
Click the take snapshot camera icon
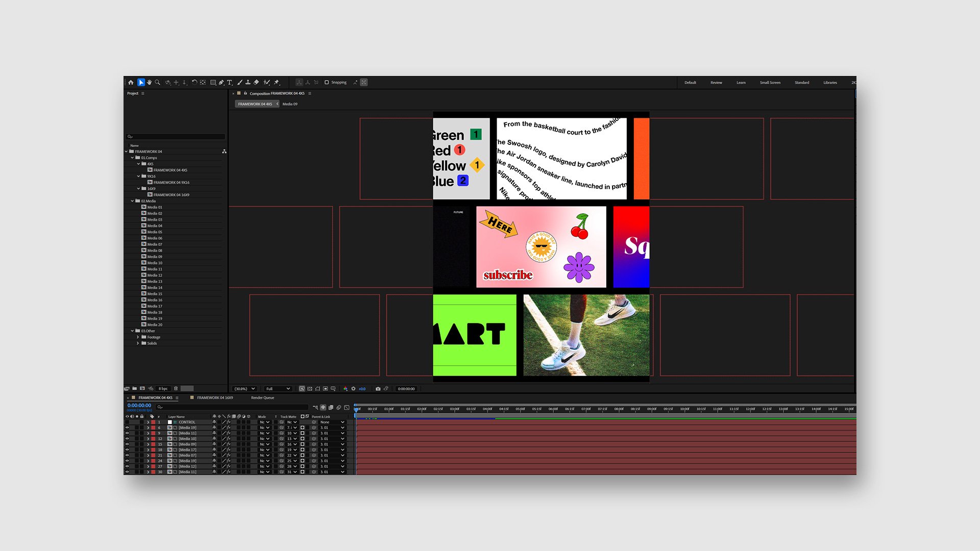(x=378, y=389)
